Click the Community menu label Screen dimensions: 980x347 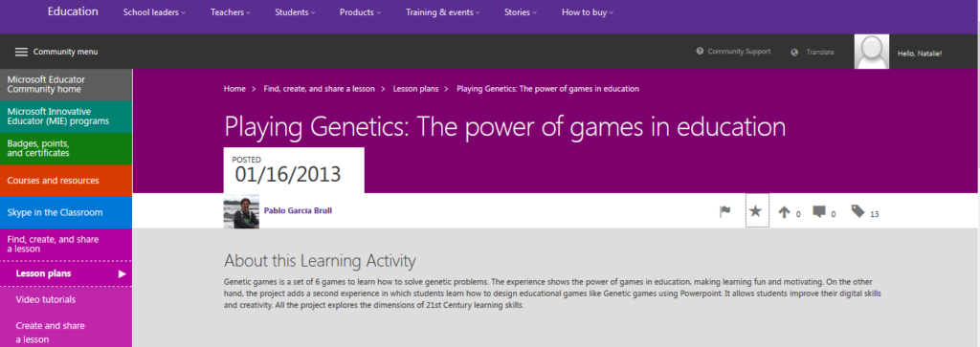coord(66,52)
